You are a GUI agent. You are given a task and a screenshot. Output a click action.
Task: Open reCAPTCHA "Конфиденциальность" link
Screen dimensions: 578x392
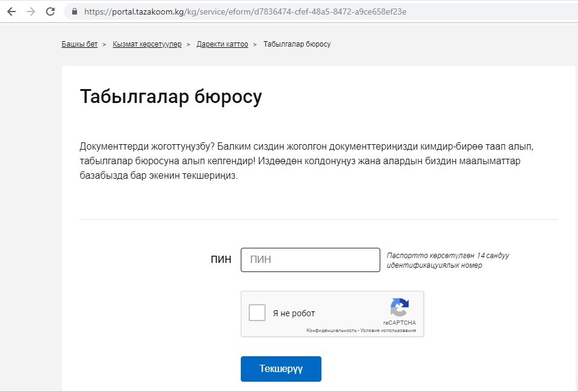click(331, 331)
